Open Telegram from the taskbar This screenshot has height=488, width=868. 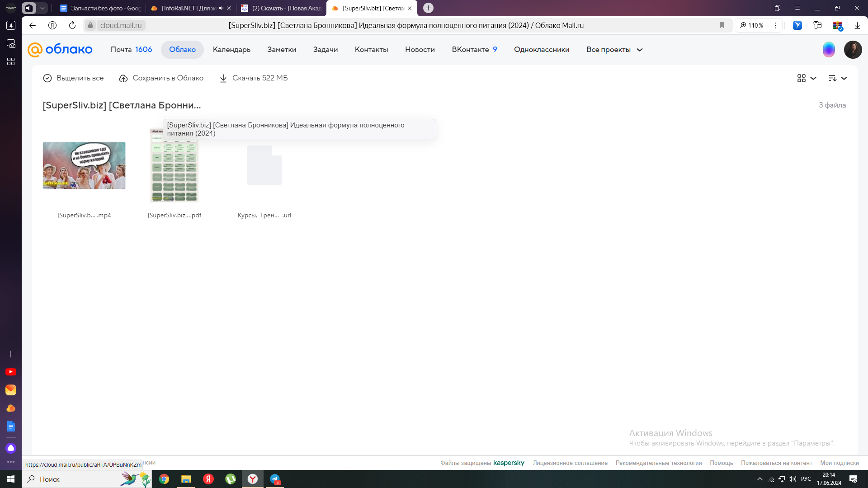pyautogui.click(x=275, y=479)
